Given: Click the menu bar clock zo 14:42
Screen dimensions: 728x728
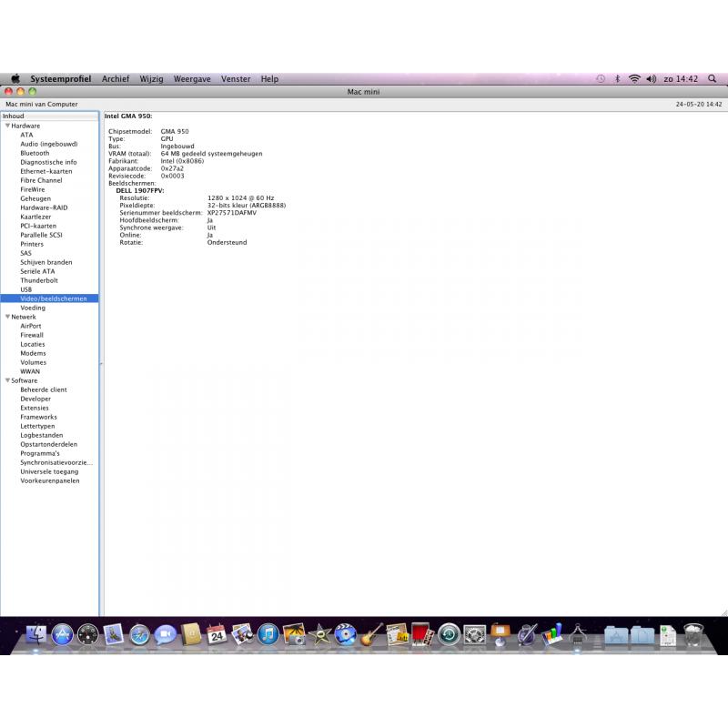Looking at the screenshot, I should click(x=681, y=79).
